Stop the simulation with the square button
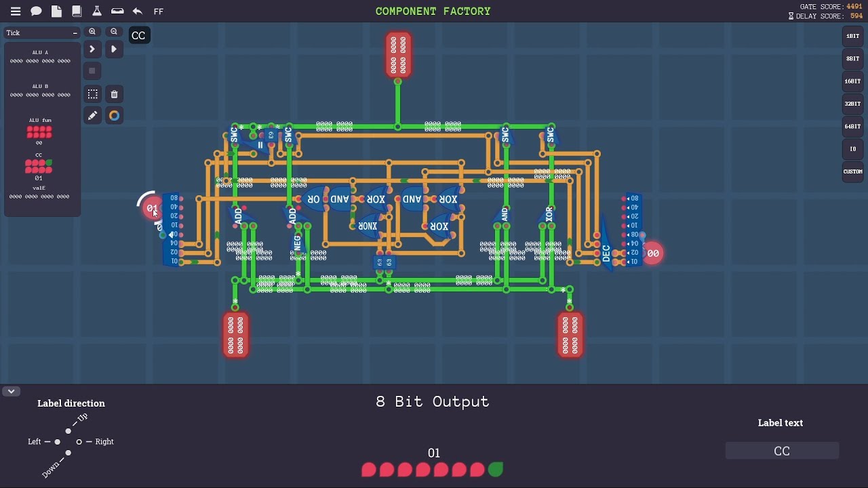Viewport: 868px width, 488px height. point(92,70)
